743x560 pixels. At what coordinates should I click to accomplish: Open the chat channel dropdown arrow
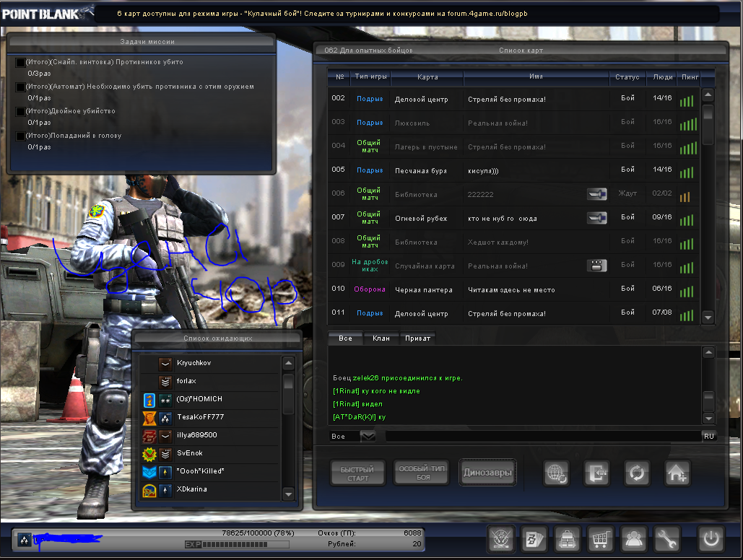pyautogui.click(x=368, y=436)
